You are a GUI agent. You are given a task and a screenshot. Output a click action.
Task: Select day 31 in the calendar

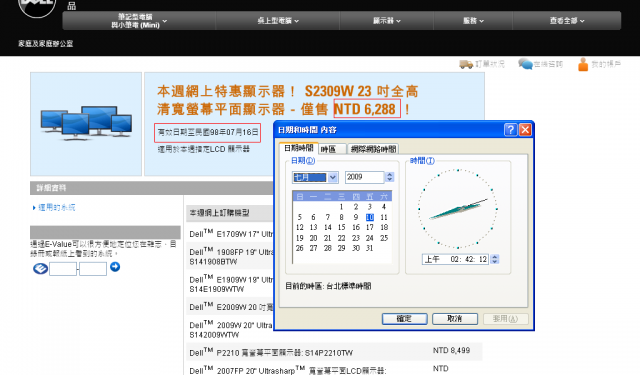370,248
